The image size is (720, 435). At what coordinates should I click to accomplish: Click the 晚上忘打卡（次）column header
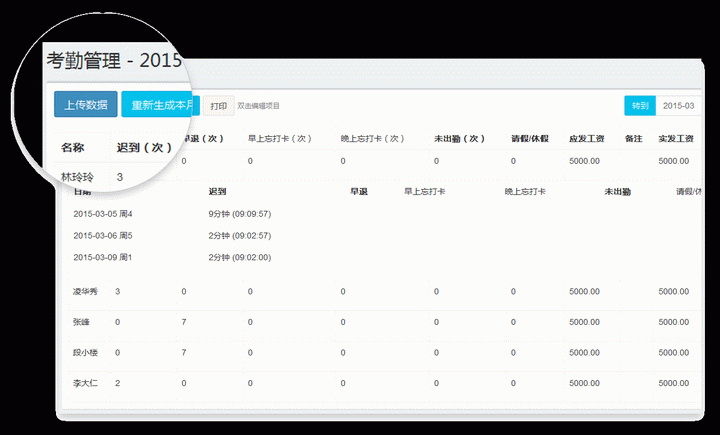coord(372,138)
